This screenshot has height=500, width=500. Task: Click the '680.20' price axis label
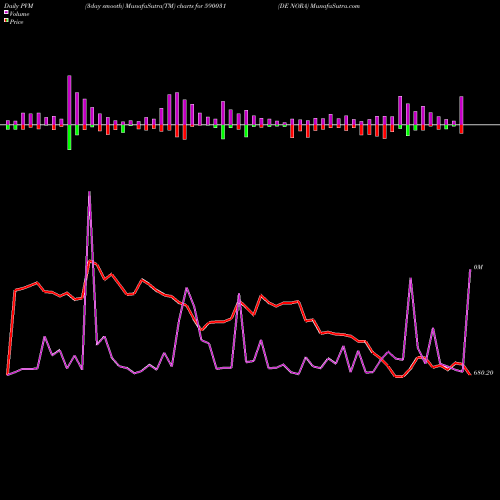[x=483, y=373]
